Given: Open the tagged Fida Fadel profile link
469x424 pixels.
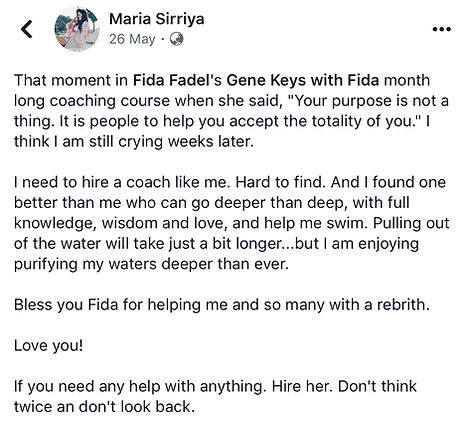Looking at the screenshot, I should [x=177, y=80].
